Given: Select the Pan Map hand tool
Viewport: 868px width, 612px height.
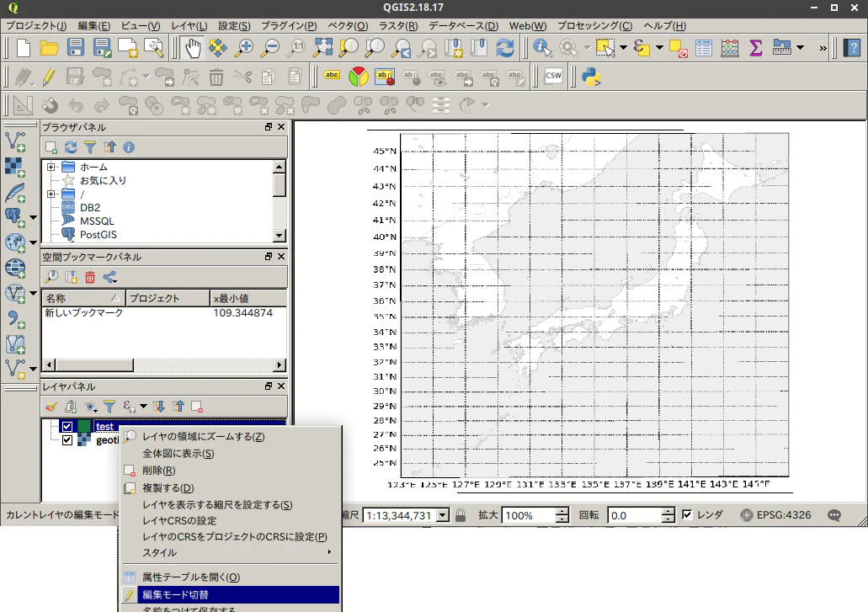Looking at the screenshot, I should tap(192, 48).
